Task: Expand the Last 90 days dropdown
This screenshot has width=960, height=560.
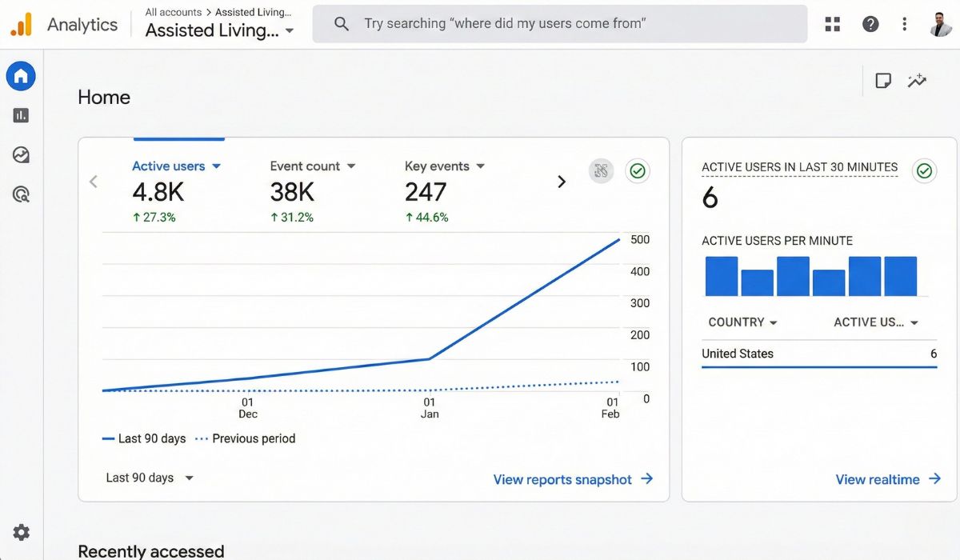Action: (150, 478)
